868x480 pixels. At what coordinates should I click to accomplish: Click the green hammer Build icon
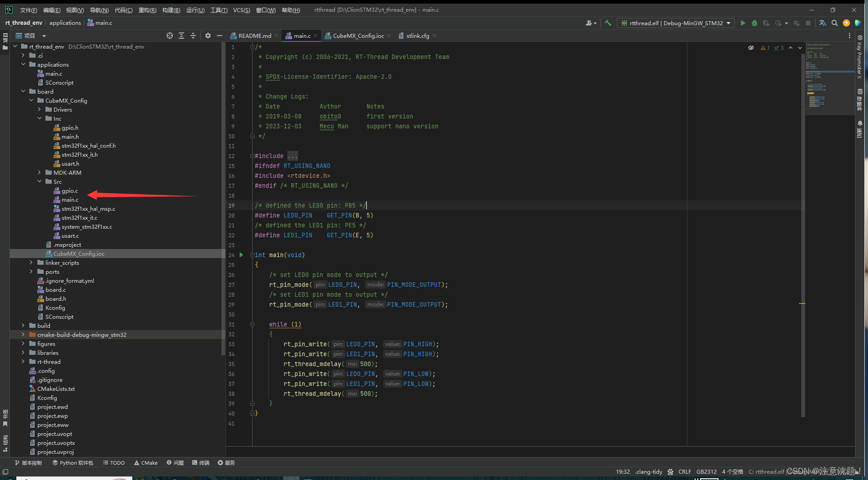[608, 23]
